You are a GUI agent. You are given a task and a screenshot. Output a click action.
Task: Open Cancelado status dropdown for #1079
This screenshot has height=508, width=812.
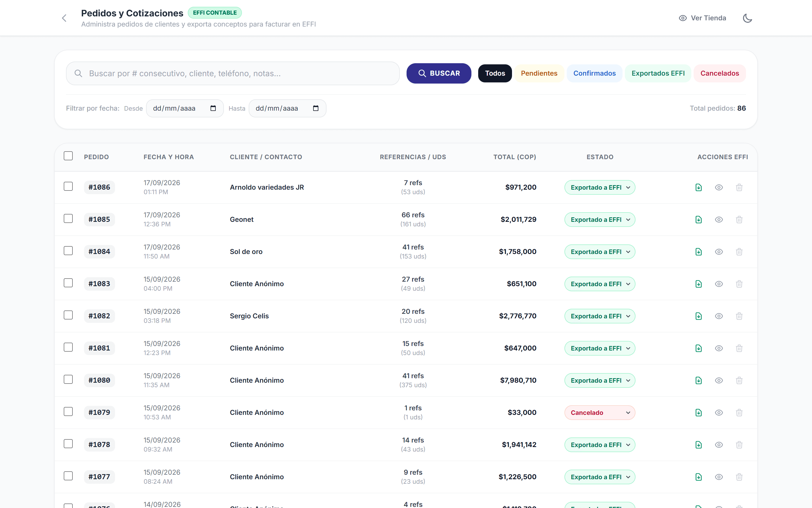tap(600, 413)
